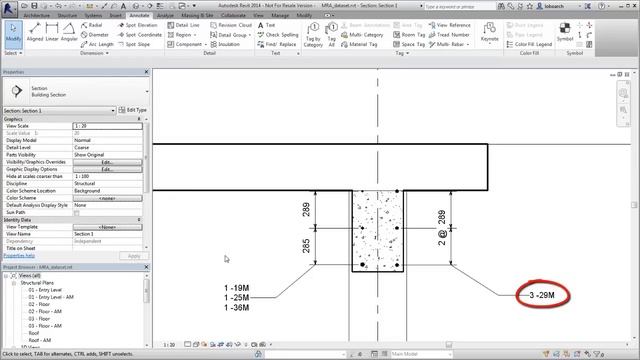The height and width of the screenshot is (360, 640).
Task: Add Insulation detail
Action: coord(225,44)
